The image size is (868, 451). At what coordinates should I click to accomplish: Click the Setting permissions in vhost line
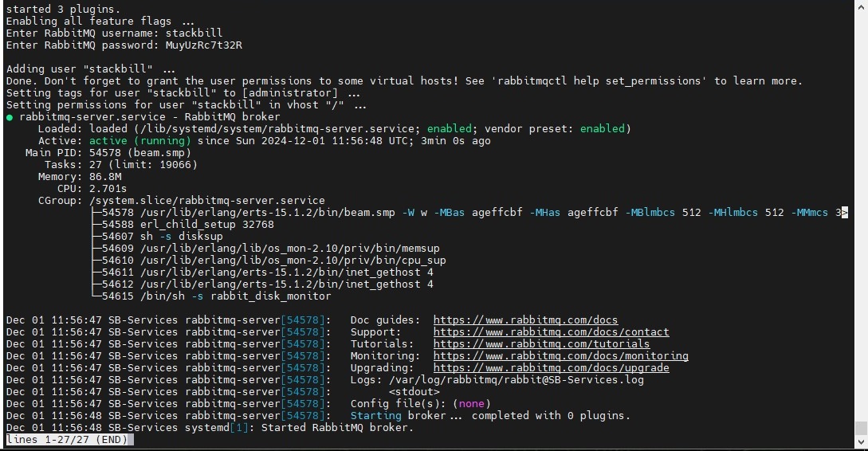[x=186, y=104]
